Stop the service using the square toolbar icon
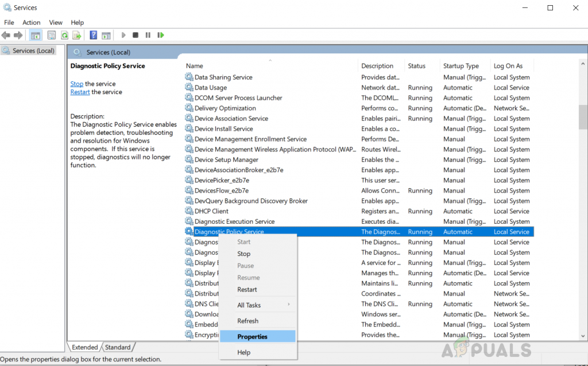This screenshot has width=588, height=366. coord(135,35)
